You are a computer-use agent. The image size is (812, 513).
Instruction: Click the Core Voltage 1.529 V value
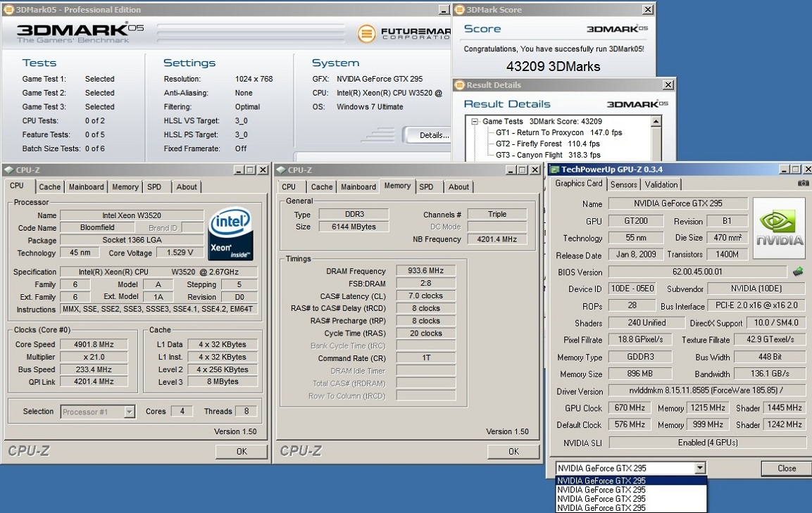tap(180, 253)
